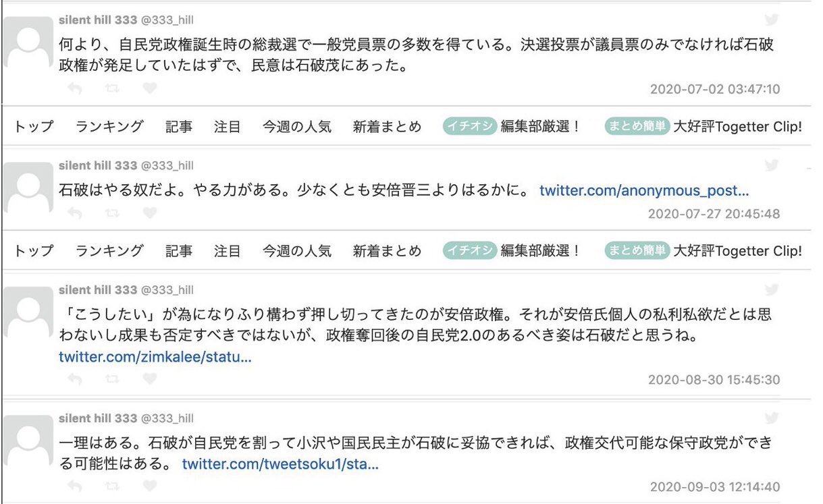Choose 編集部厳選！ in the upper navigation bar
Screen dimensions: 823x504
pos(540,126)
